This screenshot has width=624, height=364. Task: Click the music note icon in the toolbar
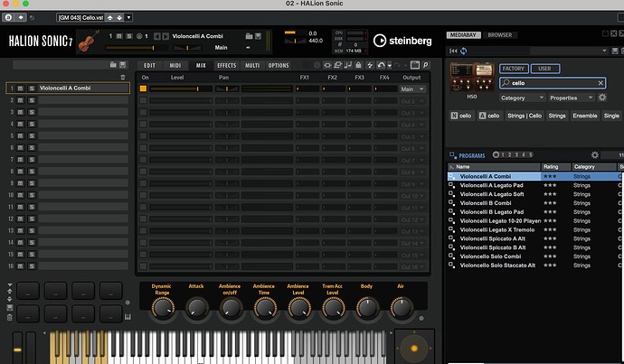click(x=348, y=65)
